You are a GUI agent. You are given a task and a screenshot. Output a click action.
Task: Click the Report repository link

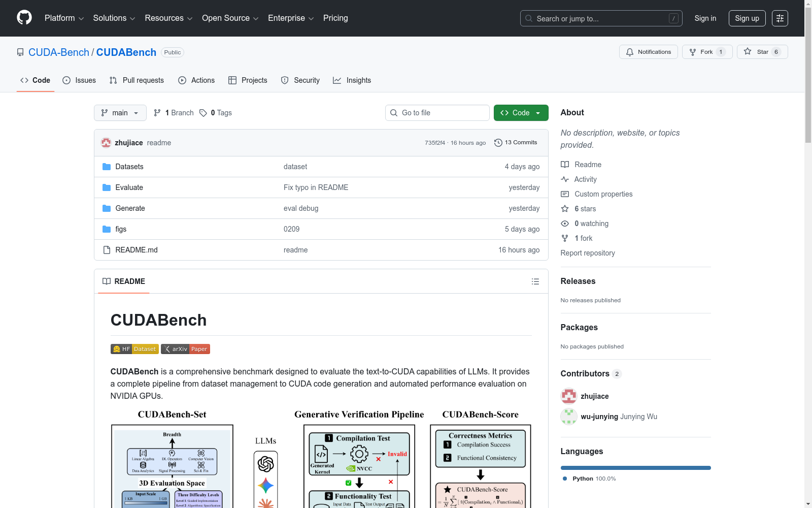click(588, 253)
